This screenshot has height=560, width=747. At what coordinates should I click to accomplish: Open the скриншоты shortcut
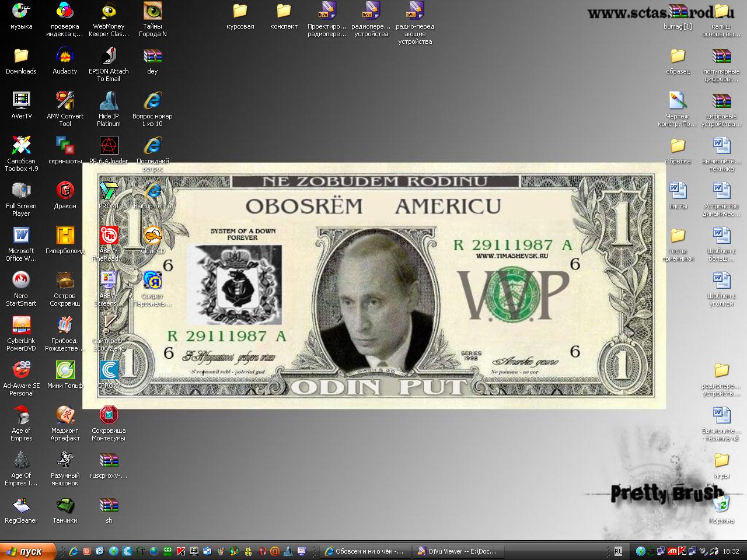click(x=65, y=151)
